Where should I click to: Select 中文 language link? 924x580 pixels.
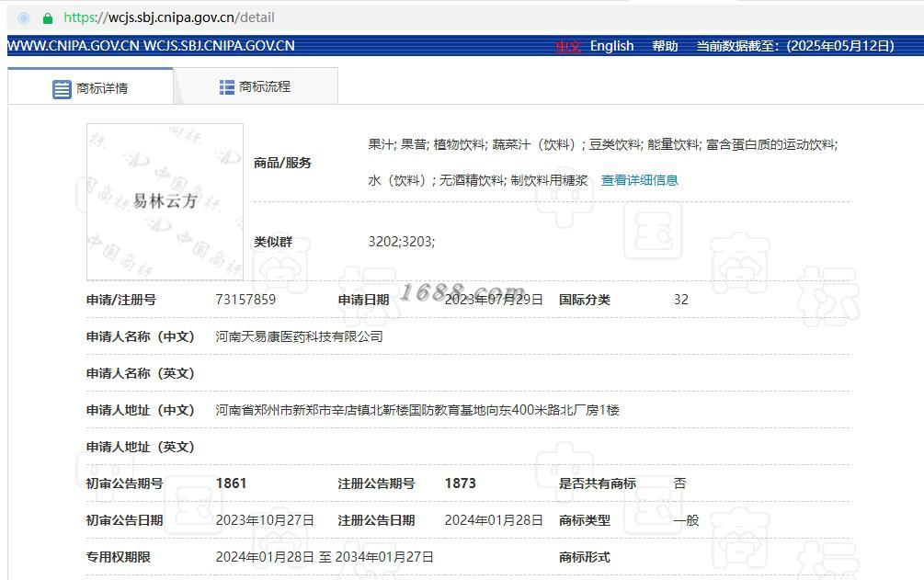click(x=568, y=46)
